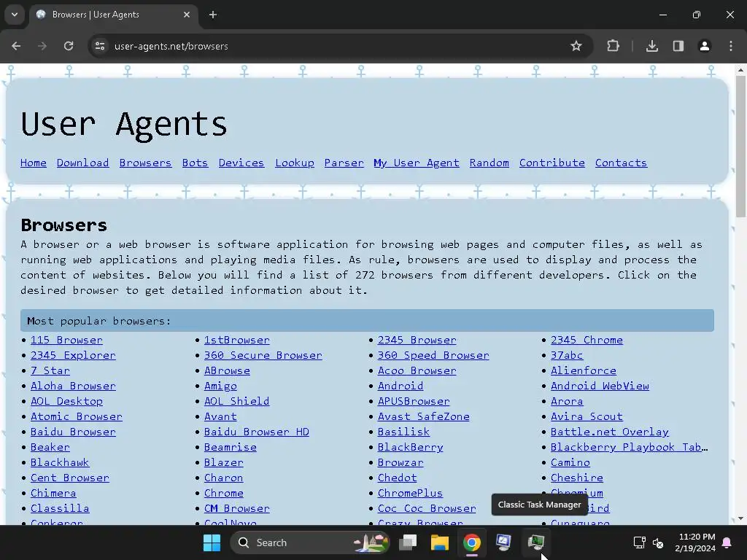Open the notifications bell icon

pos(727,542)
